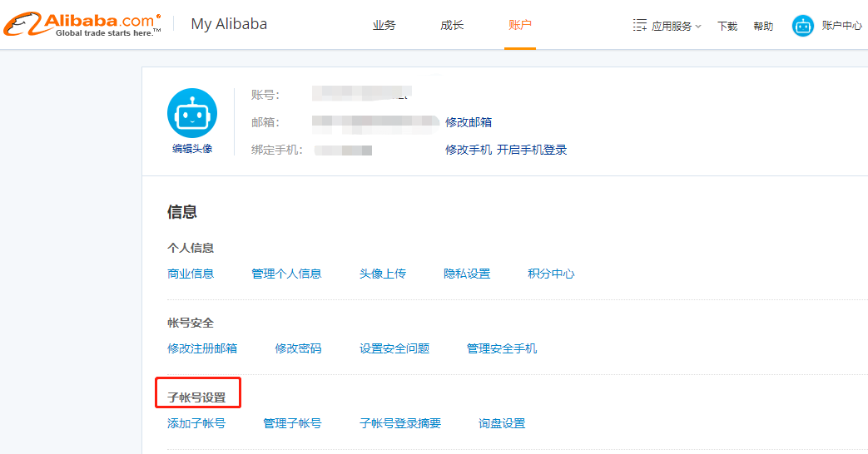This screenshot has width=868, height=454.
Task: Click the large blue robot profile picture
Action: point(192,113)
